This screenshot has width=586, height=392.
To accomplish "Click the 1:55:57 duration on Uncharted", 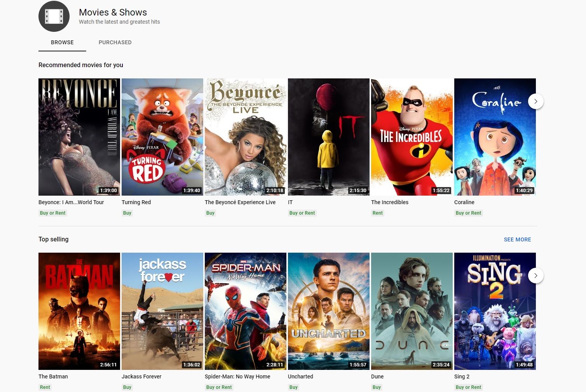I will [x=358, y=365].
